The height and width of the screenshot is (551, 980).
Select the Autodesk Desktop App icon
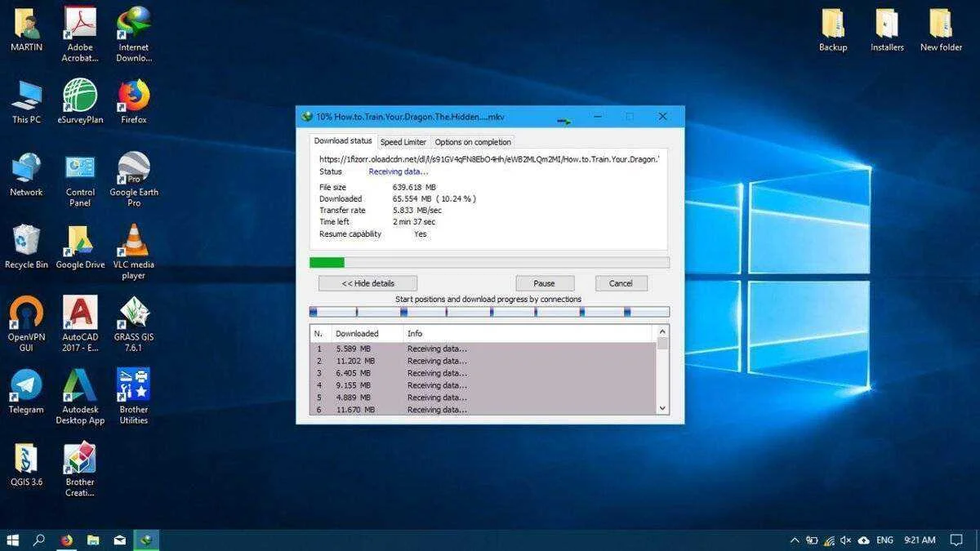(x=80, y=397)
